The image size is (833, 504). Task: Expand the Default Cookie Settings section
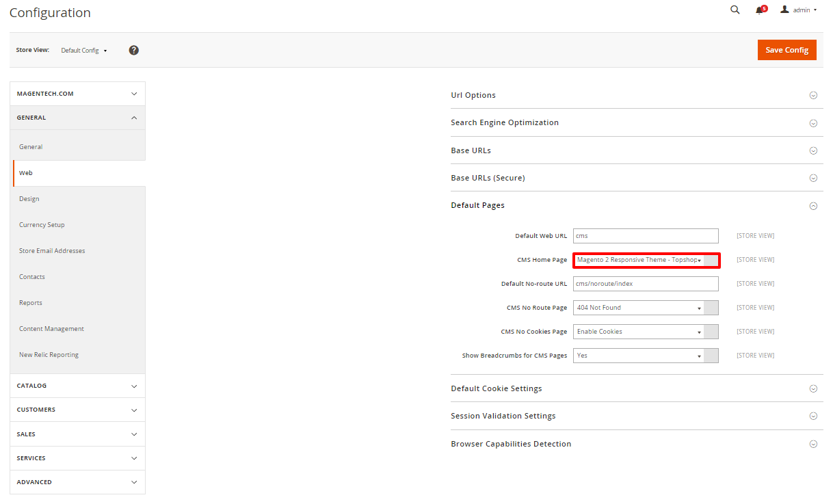[x=637, y=388]
